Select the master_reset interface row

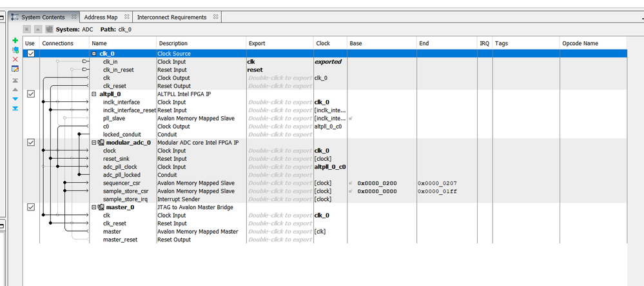click(x=325, y=240)
